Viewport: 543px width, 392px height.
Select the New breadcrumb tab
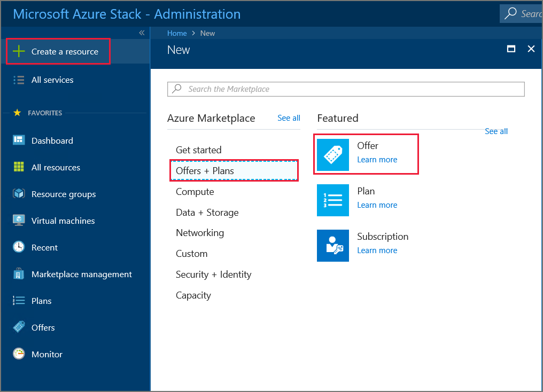(207, 33)
